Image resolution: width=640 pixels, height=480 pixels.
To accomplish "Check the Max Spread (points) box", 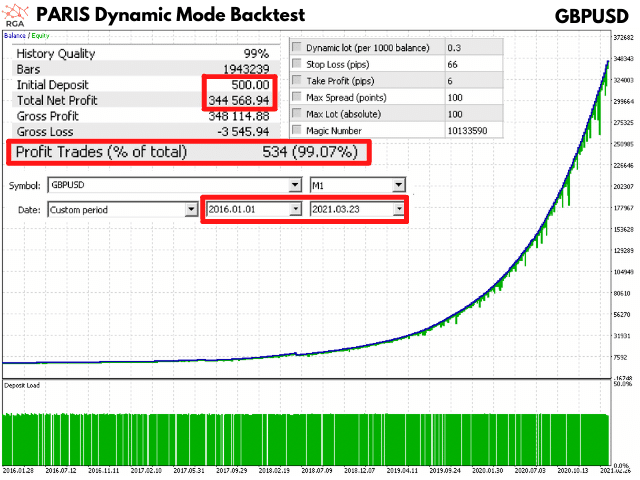I will [x=296, y=99].
